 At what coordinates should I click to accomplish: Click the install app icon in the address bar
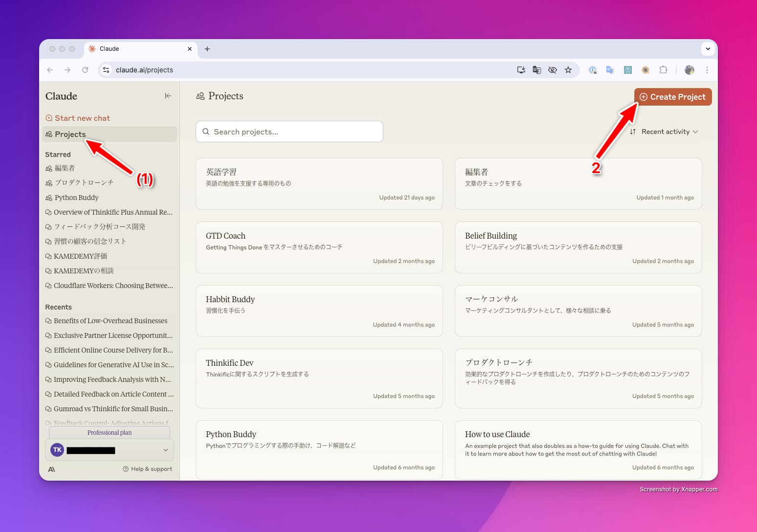coord(521,70)
